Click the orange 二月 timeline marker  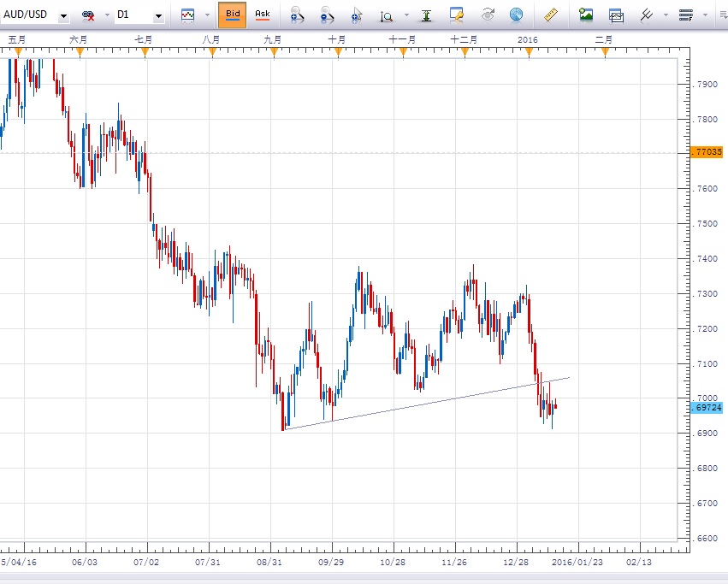[605, 53]
